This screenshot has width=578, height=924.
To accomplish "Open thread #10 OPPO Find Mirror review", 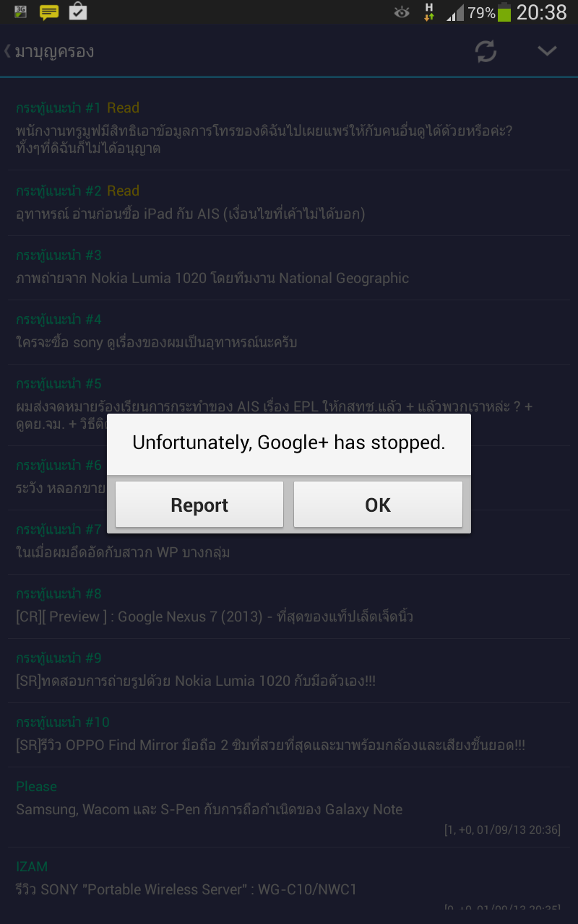I will coord(270,745).
